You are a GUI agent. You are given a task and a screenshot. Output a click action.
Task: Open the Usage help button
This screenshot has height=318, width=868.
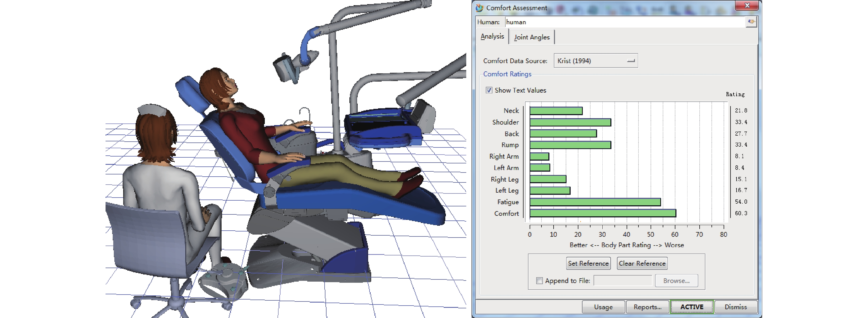[603, 307]
